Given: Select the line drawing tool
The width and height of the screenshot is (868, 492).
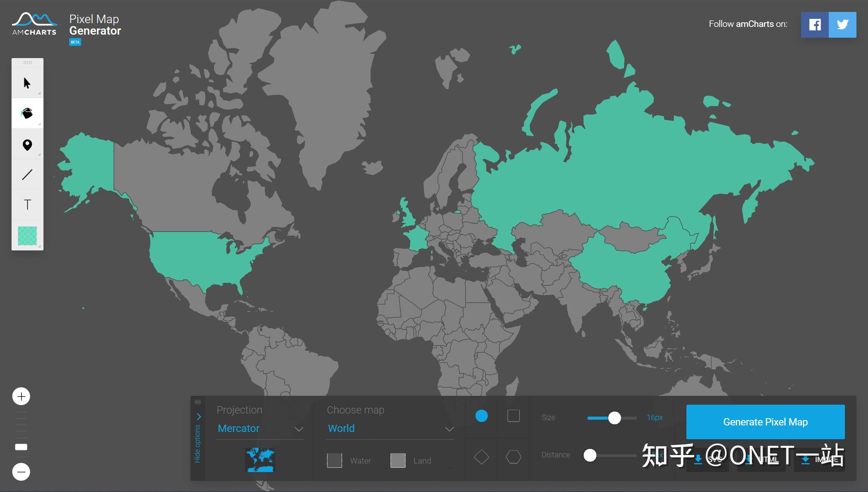Looking at the screenshot, I should pos(27,174).
